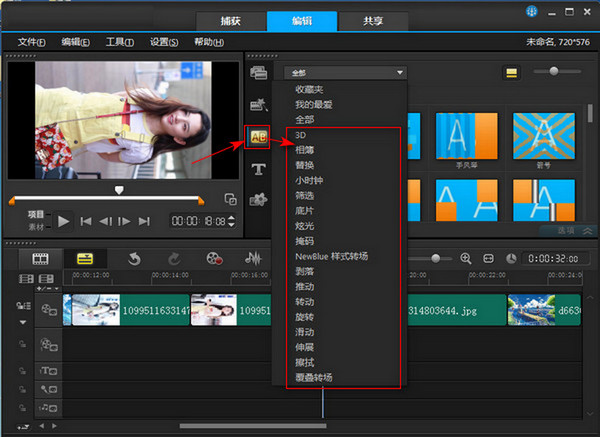
Task: Switch to the 共享 tab
Action: (x=373, y=21)
